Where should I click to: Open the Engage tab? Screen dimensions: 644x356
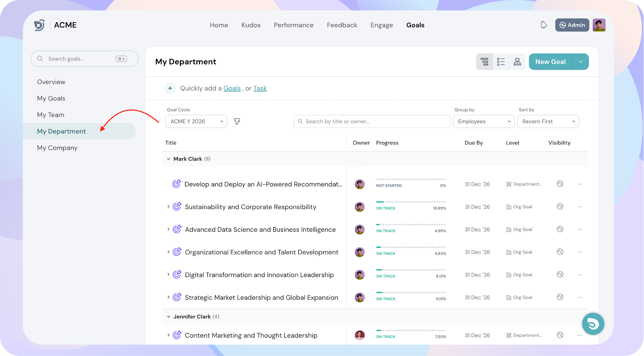pyautogui.click(x=382, y=25)
